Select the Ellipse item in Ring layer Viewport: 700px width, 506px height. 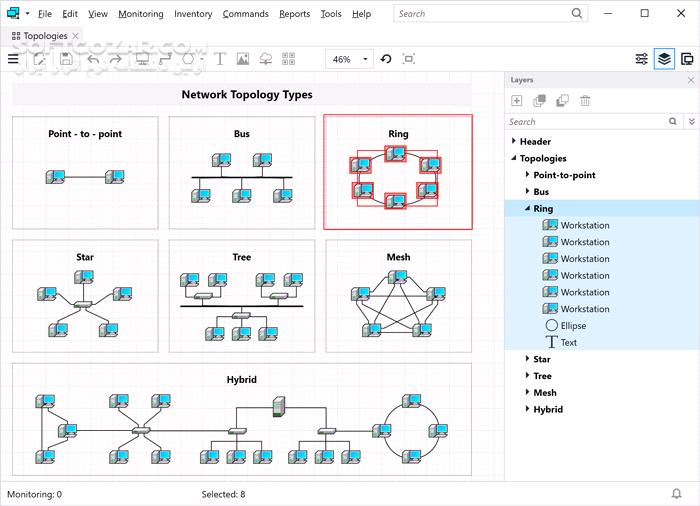tap(602, 326)
